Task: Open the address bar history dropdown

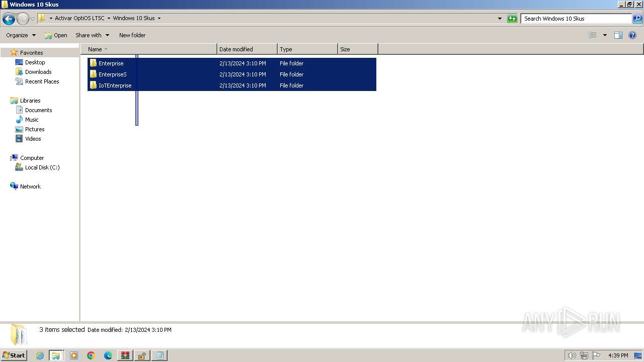Action: (500, 19)
